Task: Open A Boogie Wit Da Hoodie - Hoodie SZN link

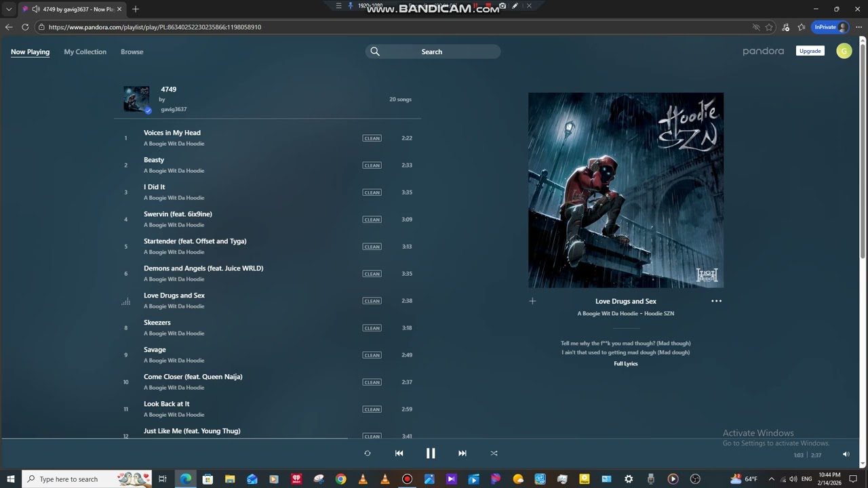Action: (626, 314)
